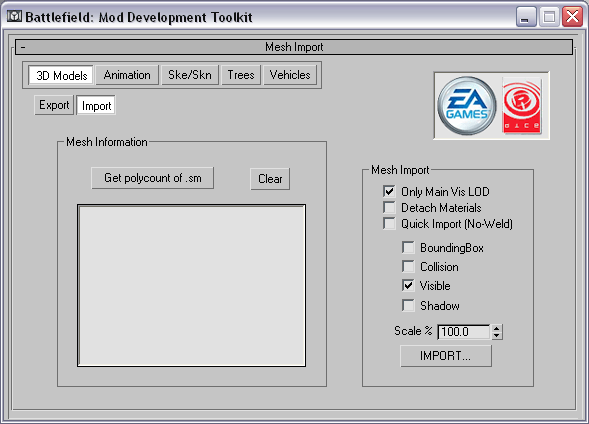Uncheck Only Main Vis LOD
Image resolution: width=589 pixels, height=424 pixels.
click(x=389, y=192)
